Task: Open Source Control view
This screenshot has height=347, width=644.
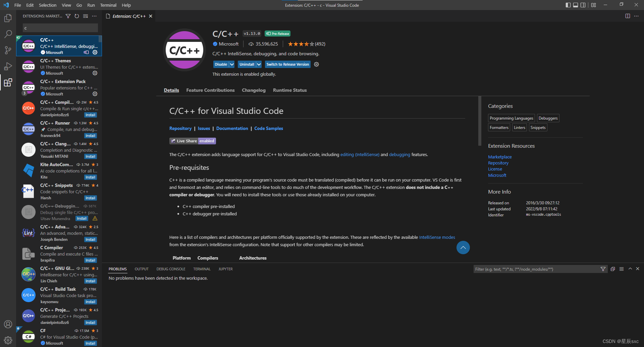Action: click(x=8, y=50)
